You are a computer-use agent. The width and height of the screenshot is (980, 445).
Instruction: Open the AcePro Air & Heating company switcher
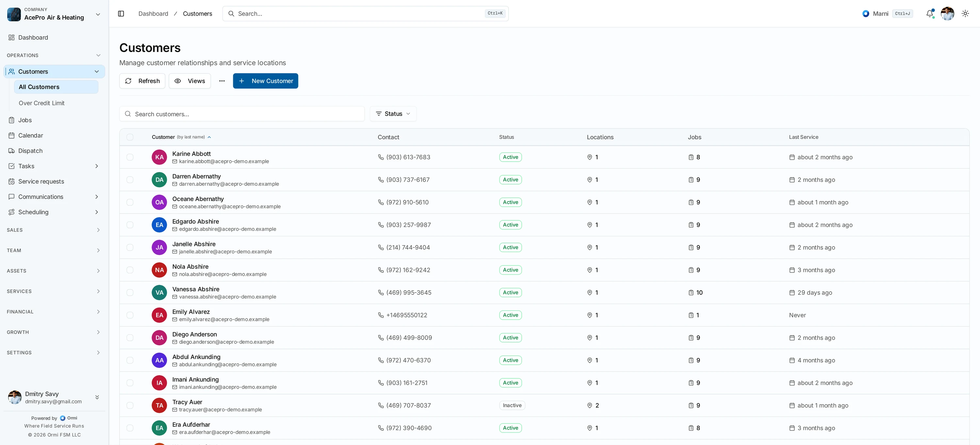click(54, 14)
